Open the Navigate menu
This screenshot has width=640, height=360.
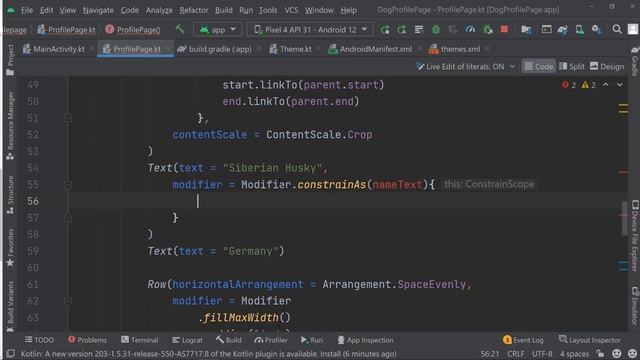[x=98, y=10]
